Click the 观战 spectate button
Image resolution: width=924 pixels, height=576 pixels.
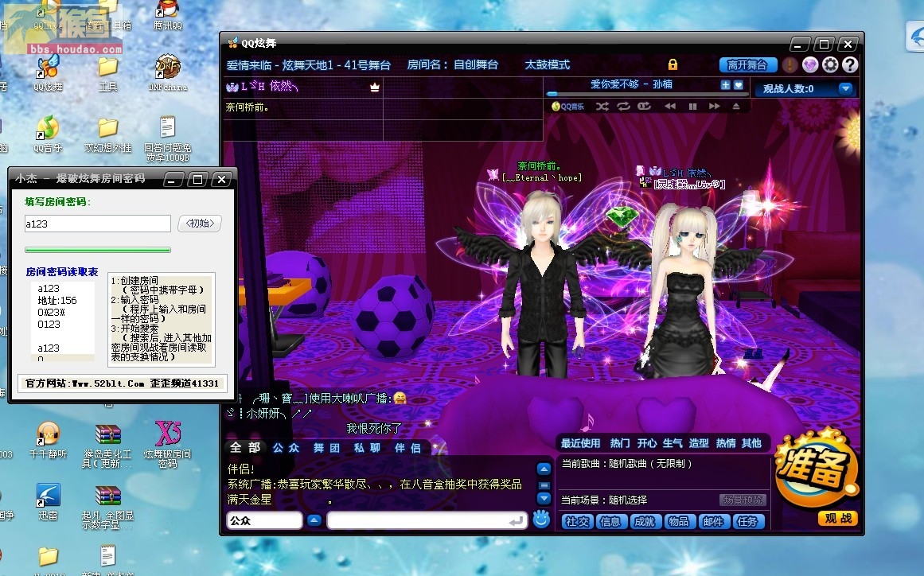(x=837, y=518)
